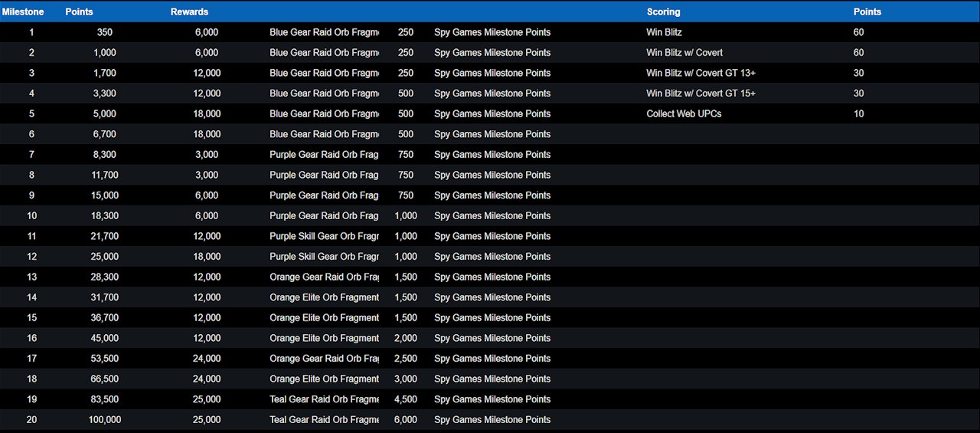Click the Points header right of Scoring
980x433 pixels.
[x=867, y=11]
